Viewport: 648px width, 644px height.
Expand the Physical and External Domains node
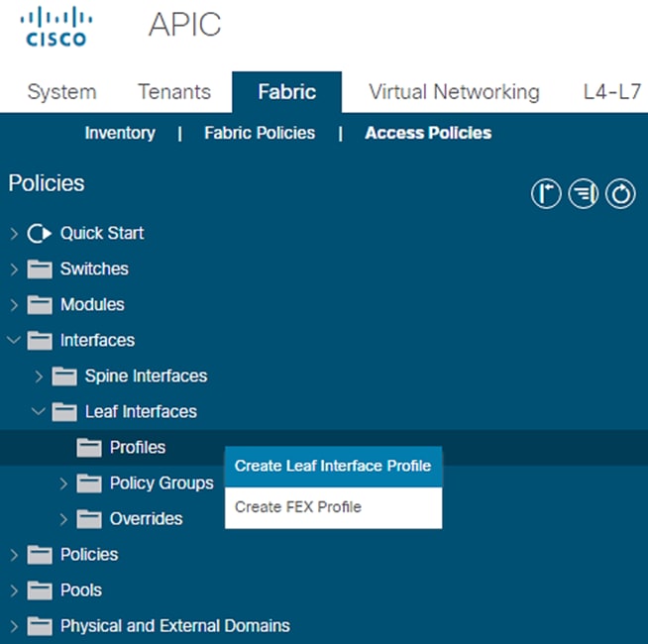(x=14, y=626)
